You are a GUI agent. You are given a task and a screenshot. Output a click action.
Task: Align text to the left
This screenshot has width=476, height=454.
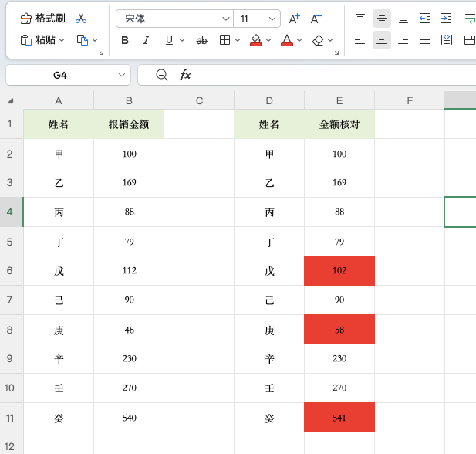pos(360,40)
